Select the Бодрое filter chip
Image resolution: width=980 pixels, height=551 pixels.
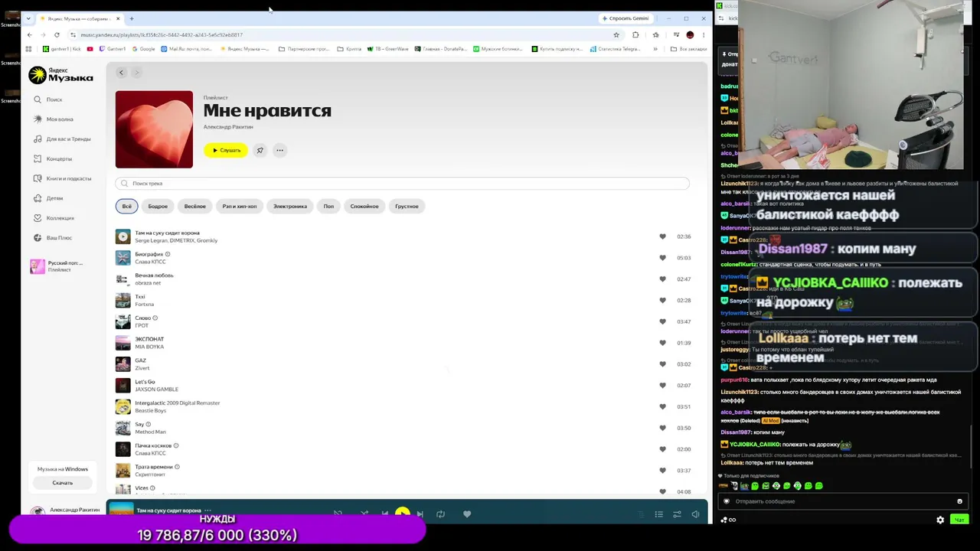[x=158, y=206]
